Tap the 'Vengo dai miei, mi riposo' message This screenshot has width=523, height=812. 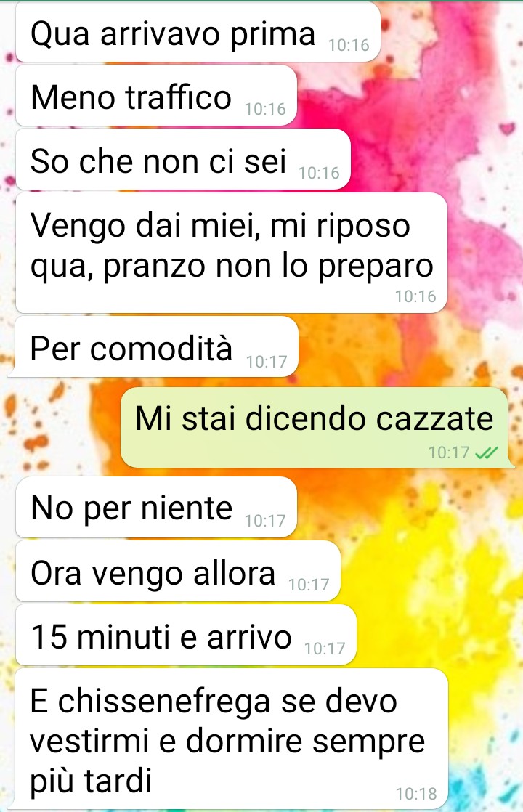[x=232, y=253]
